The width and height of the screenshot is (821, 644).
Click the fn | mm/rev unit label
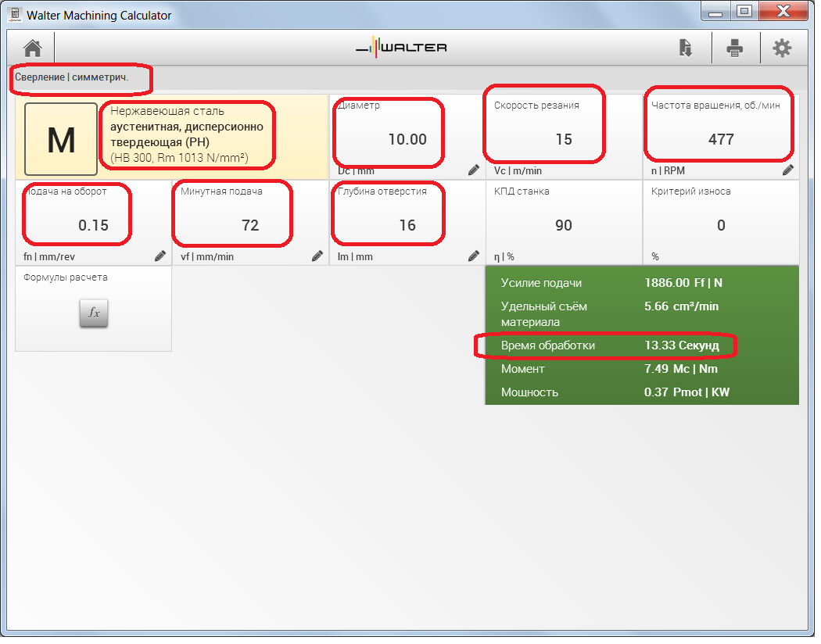click(x=49, y=257)
